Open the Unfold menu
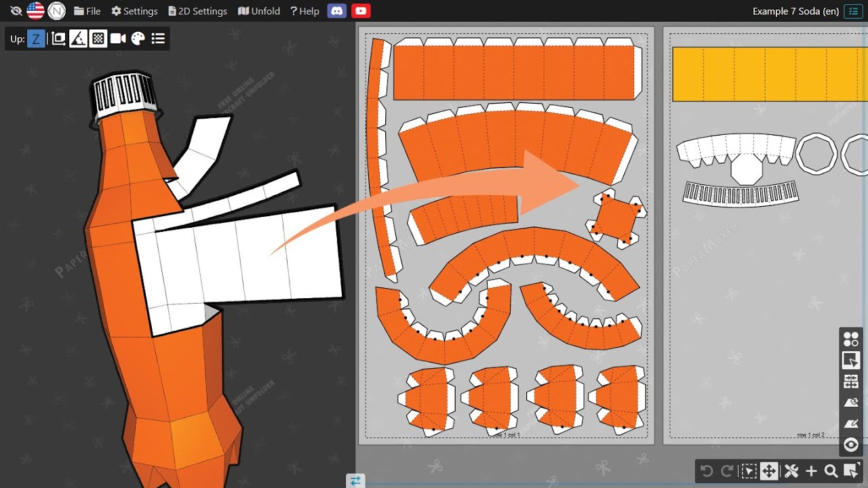The image size is (868, 488). (x=259, y=11)
